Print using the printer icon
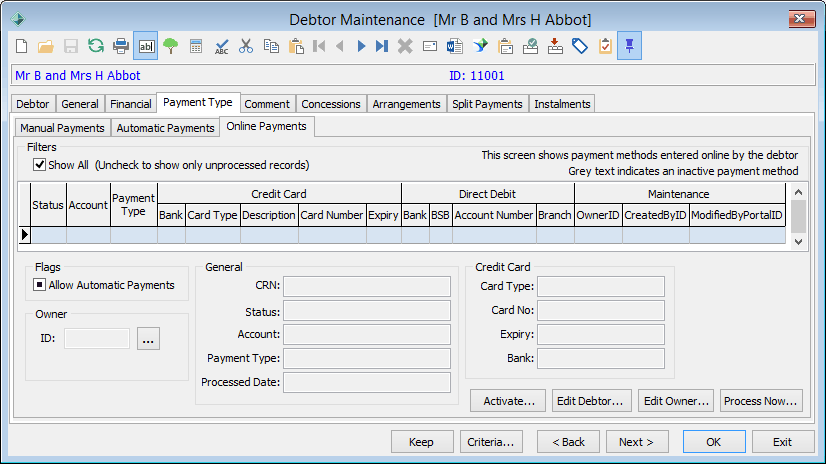This screenshot has width=826, height=464. point(121,46)
